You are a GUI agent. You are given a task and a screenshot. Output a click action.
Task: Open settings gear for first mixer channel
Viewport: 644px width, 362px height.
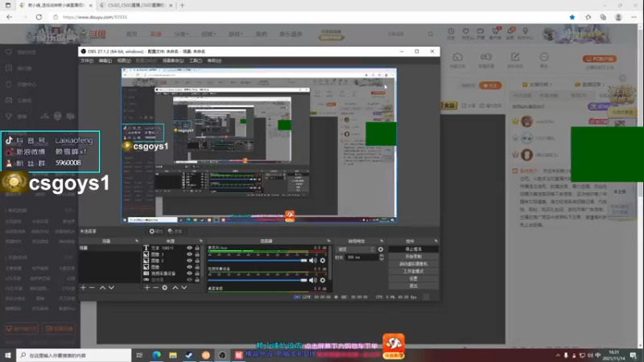[323, 261]
